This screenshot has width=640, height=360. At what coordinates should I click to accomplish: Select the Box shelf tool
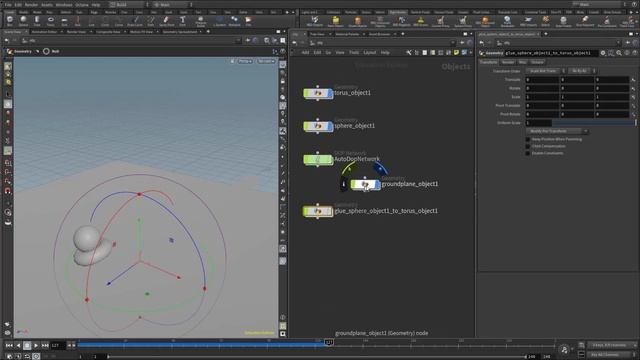(10, 20)
